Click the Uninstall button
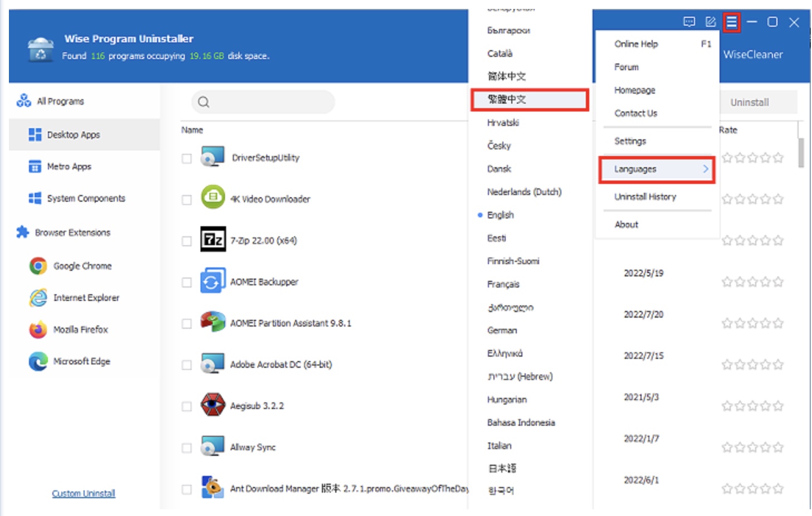Screen dimensions: 812x516 [759, 103]
